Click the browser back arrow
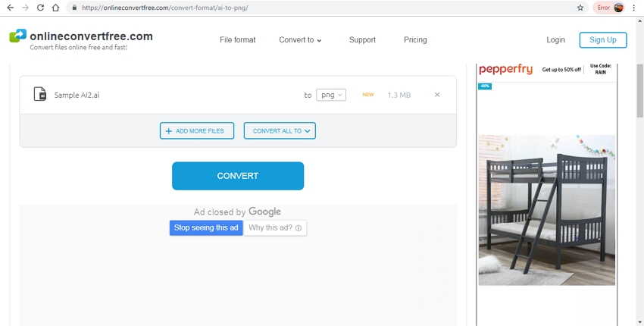This screenshot has width=644, height=326. [10, 8]
